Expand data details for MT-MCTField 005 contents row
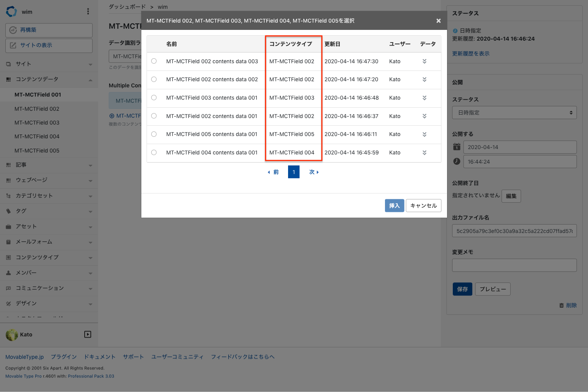 click(424, 134)
